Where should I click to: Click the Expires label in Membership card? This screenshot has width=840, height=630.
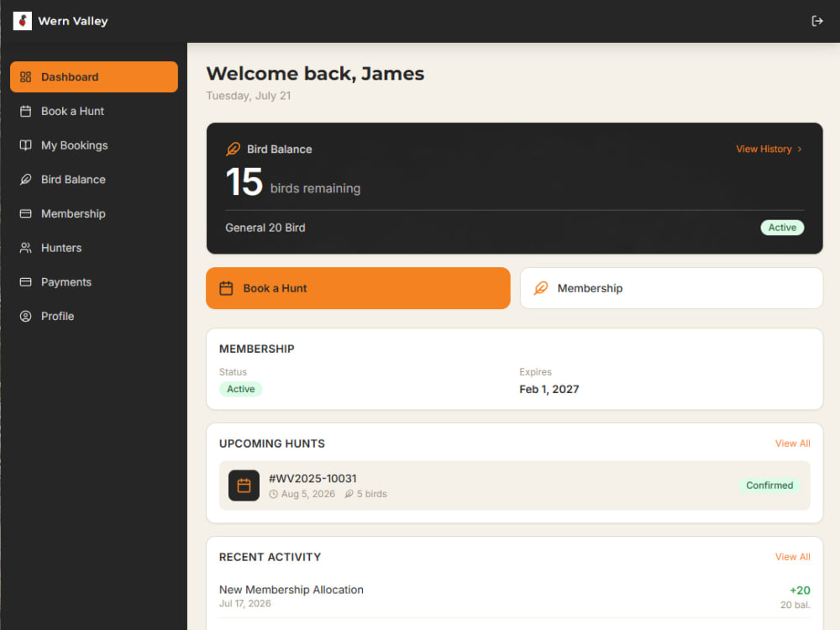[535, 372]
